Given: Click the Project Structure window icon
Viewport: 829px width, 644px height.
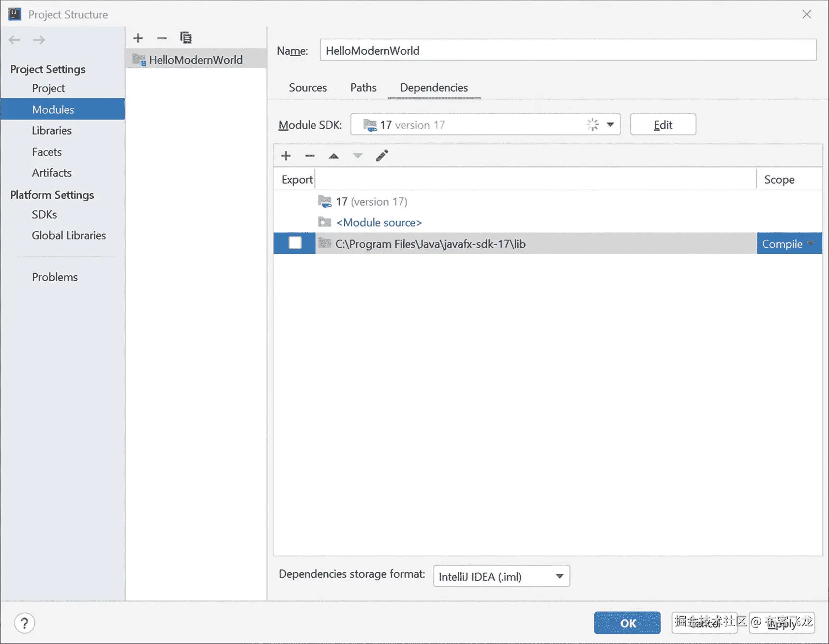Looking at the screenshot, I should pyautogui.click(x=15, y=14).
